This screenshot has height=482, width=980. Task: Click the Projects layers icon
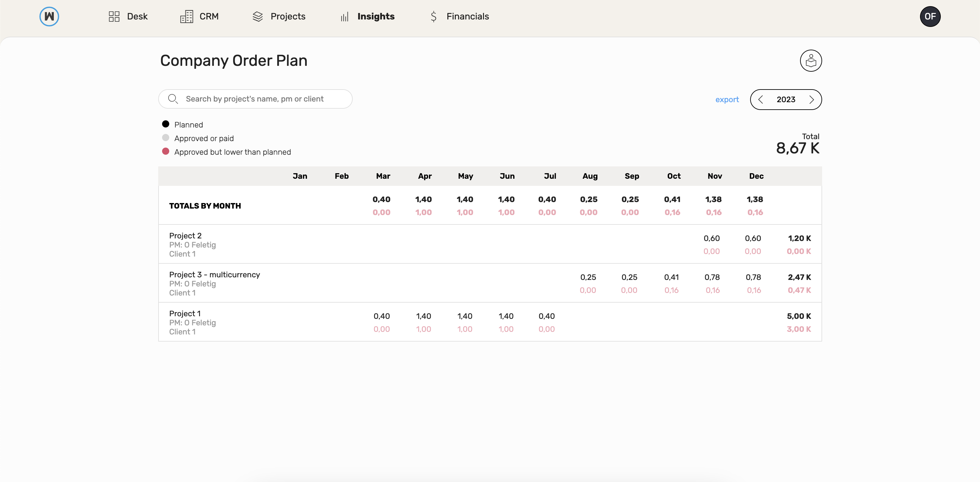pos(257,16)
